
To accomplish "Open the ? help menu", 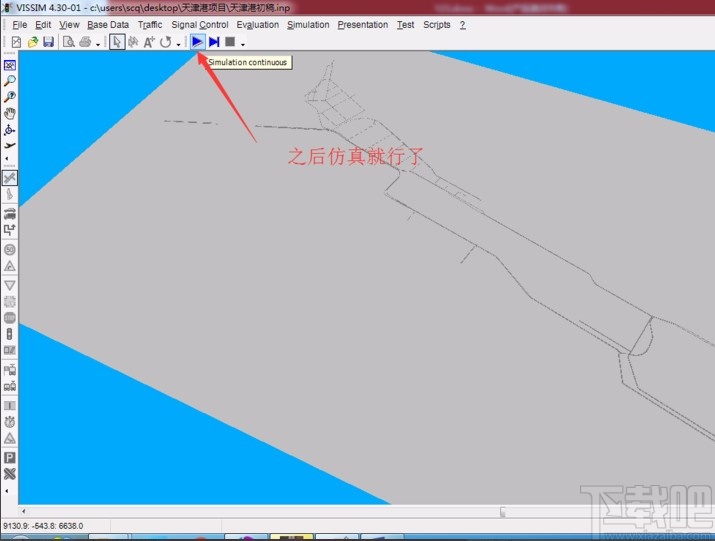I will click(462, 25).
